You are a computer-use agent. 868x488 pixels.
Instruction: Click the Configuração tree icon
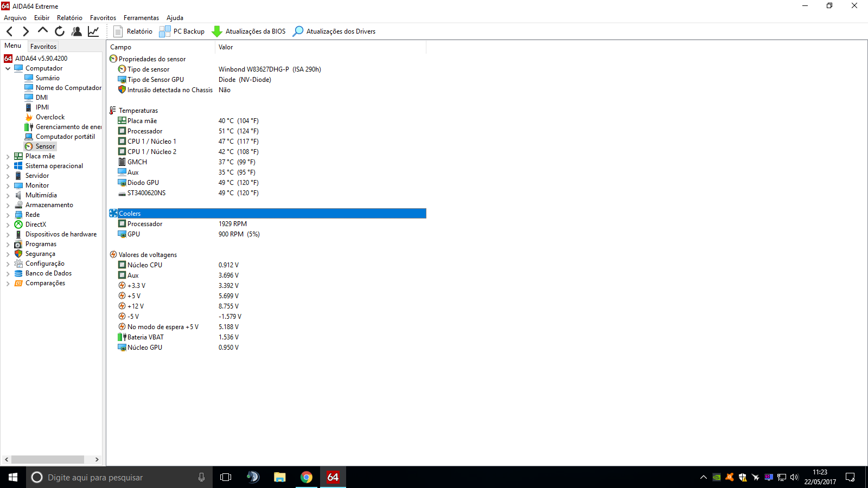point(18,264)
